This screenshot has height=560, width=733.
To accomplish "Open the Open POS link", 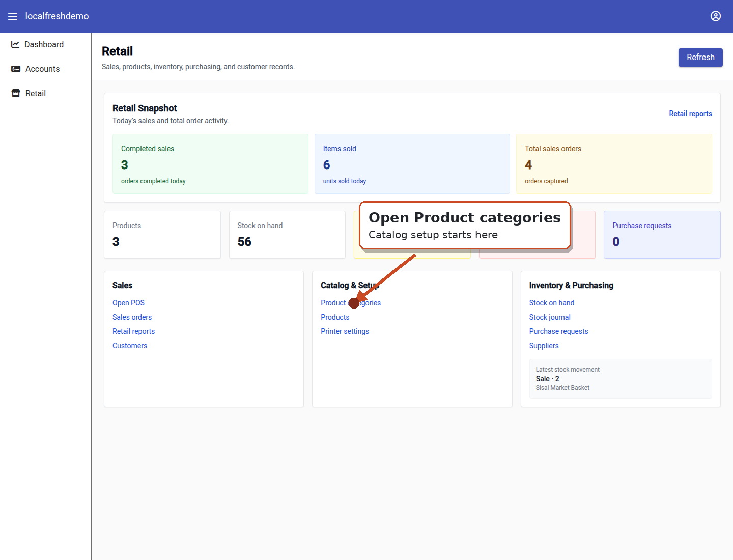I will click(128, 303).
